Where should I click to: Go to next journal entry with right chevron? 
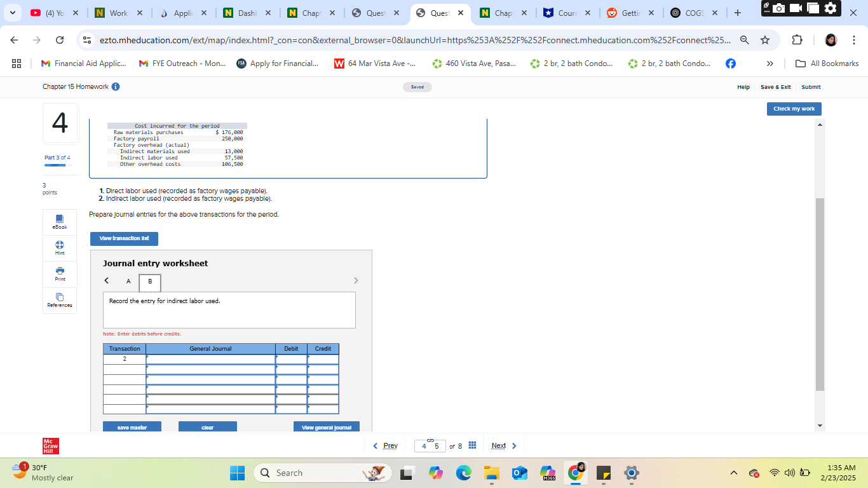(356, 280)
